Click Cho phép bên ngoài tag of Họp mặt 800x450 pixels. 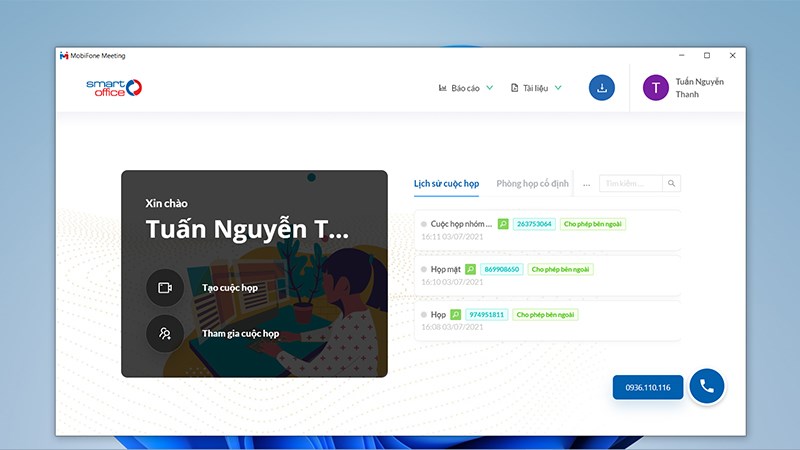(x=560, y=269)
